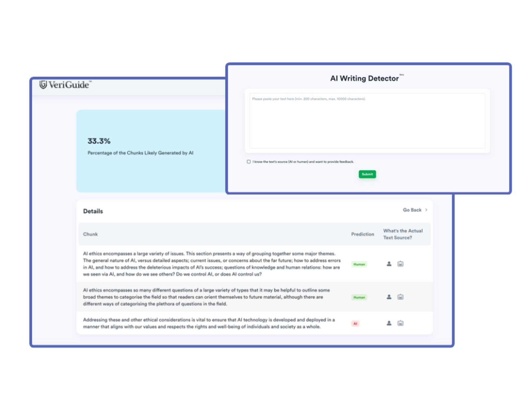The image size is (532, 399).
Task: Check the 'I know the text's source' checkbox
Action: click(x=249, y=162)
